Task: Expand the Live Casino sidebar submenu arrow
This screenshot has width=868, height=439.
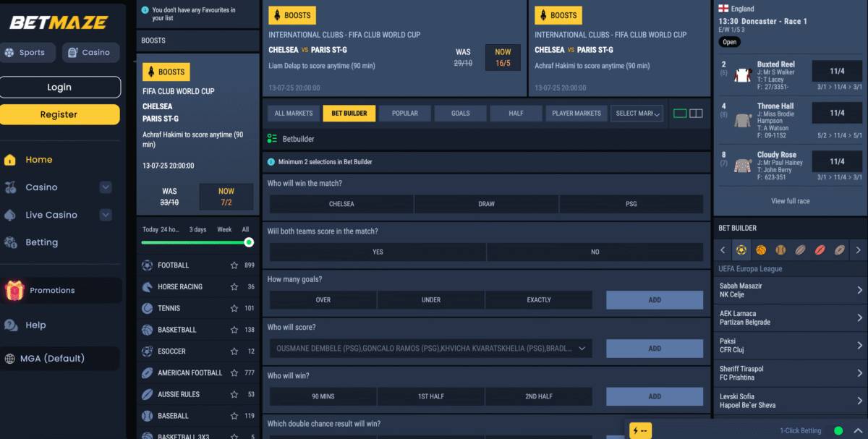Action: (x=106, y=215)
